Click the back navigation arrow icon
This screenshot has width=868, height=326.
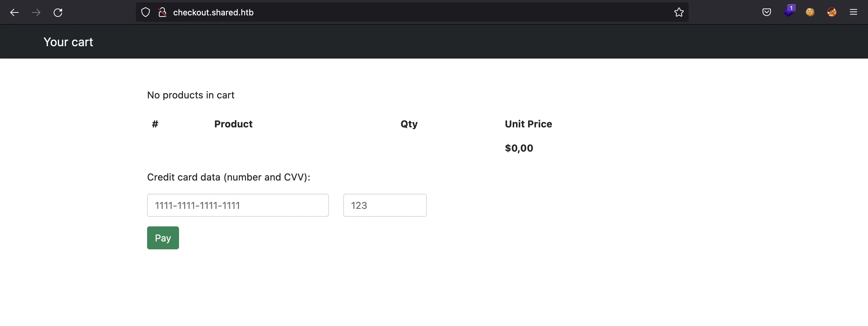tap(13, 12)
